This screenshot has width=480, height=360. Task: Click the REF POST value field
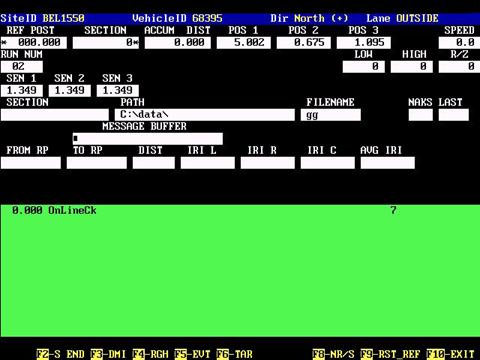[x=33, y=43]
